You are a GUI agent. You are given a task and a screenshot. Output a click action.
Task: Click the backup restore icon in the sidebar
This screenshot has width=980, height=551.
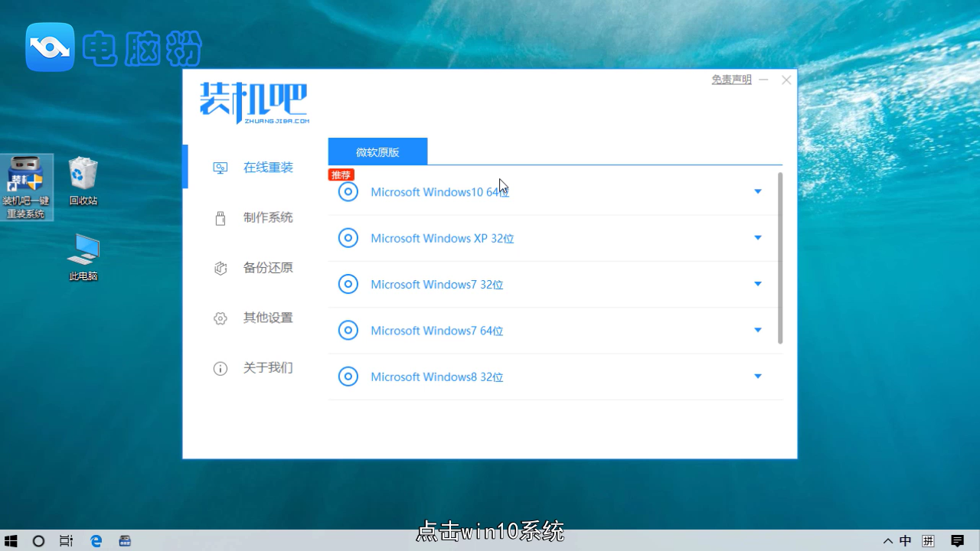(220, 268)
